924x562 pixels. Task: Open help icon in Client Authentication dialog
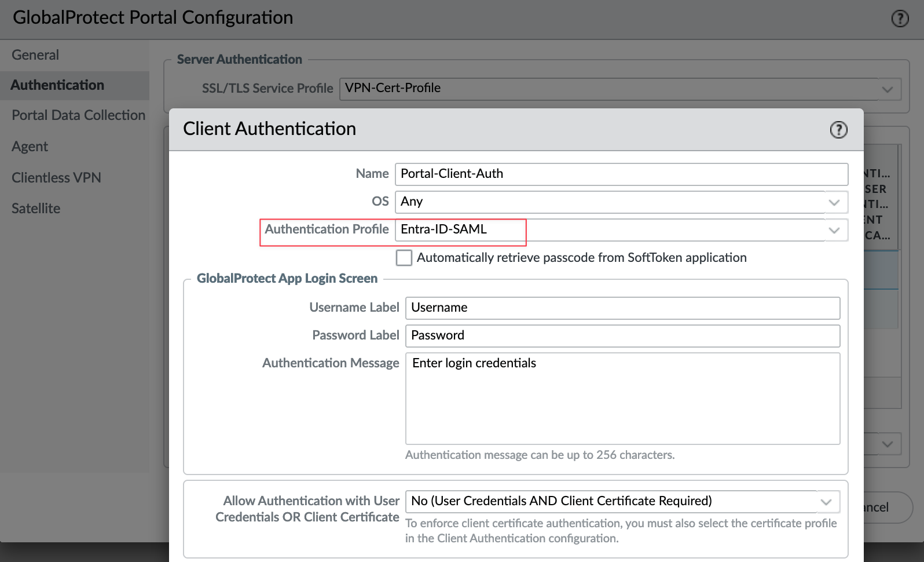(x=838, y=130)
